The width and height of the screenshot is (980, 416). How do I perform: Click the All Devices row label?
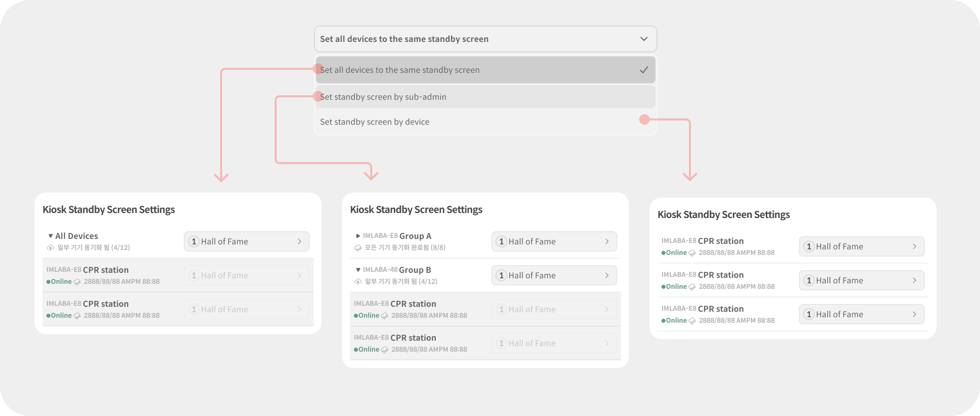point(76,236)
